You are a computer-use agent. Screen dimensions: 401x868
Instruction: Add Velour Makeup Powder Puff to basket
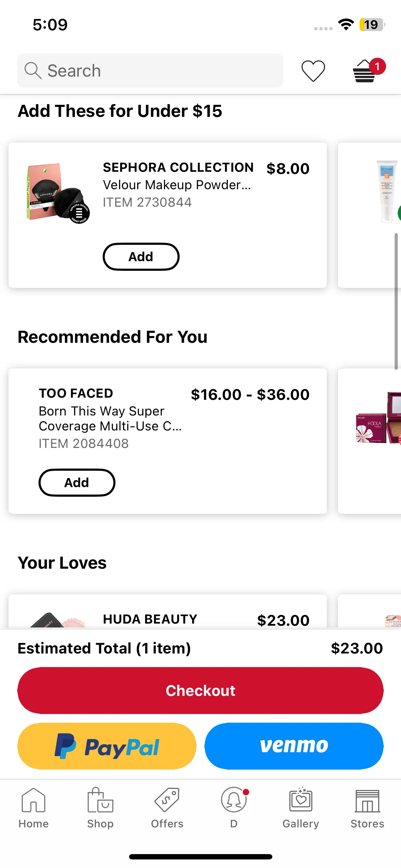coord(141,257)
